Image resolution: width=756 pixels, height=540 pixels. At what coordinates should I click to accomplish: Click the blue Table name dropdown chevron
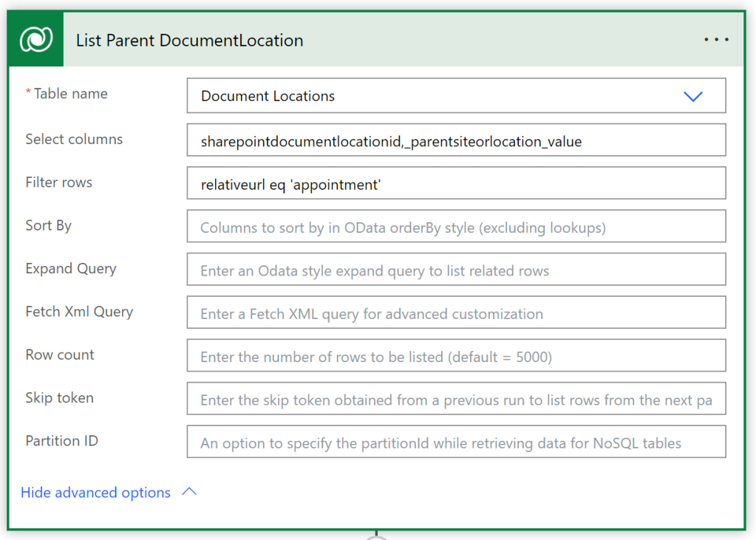coord(692,96)
